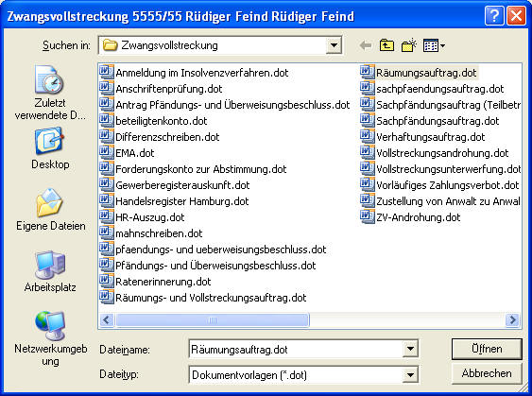Click the Dateiname text field
This screenshot has width=532, height=396.
(296, 349)
